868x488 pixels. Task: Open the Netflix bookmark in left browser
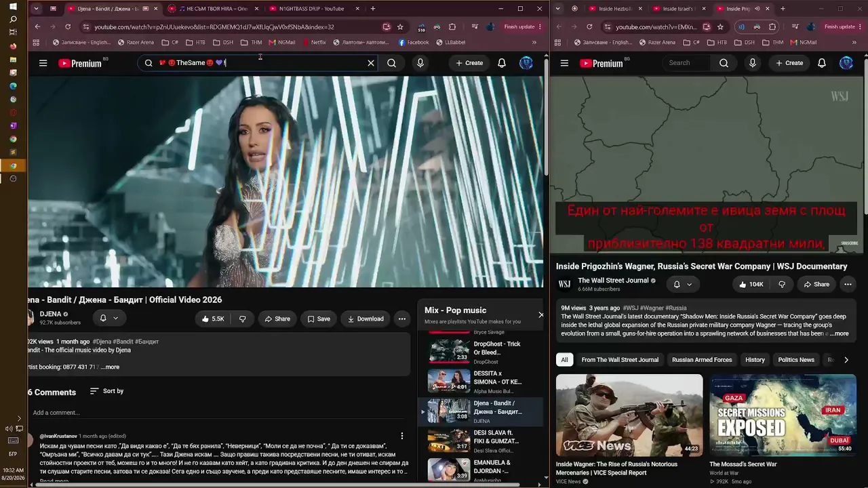[313, 42]
